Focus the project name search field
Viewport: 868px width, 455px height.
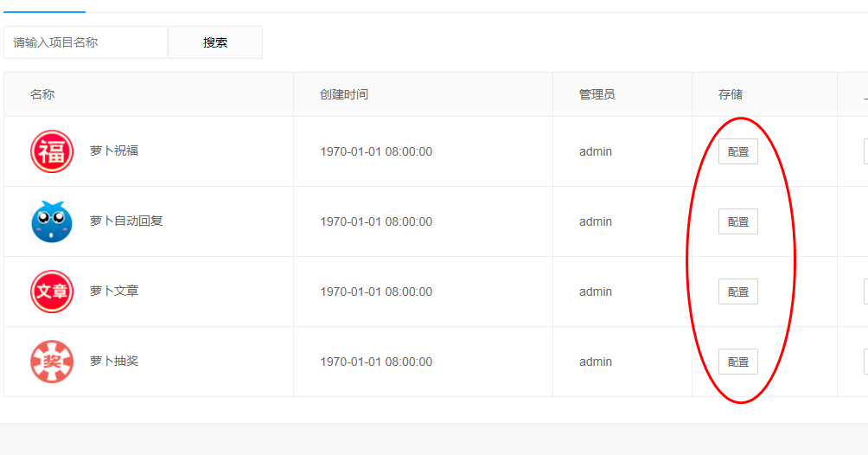coord(86,42)
